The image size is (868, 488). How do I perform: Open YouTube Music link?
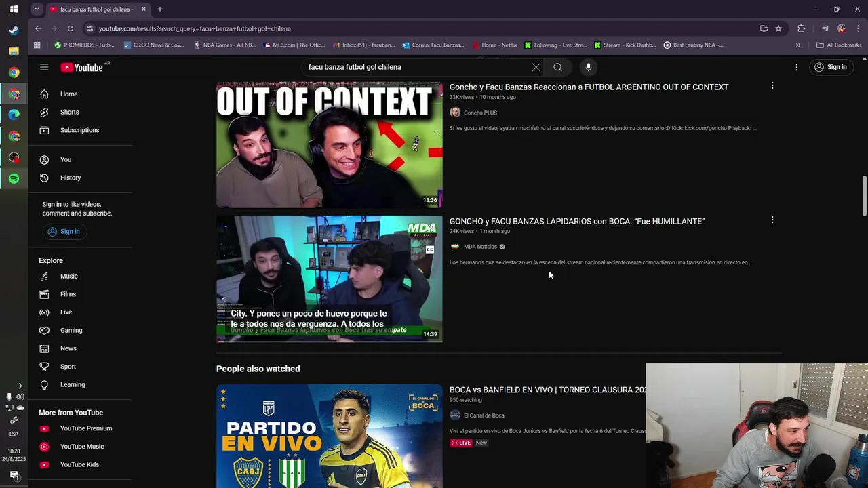coord(81,447)
